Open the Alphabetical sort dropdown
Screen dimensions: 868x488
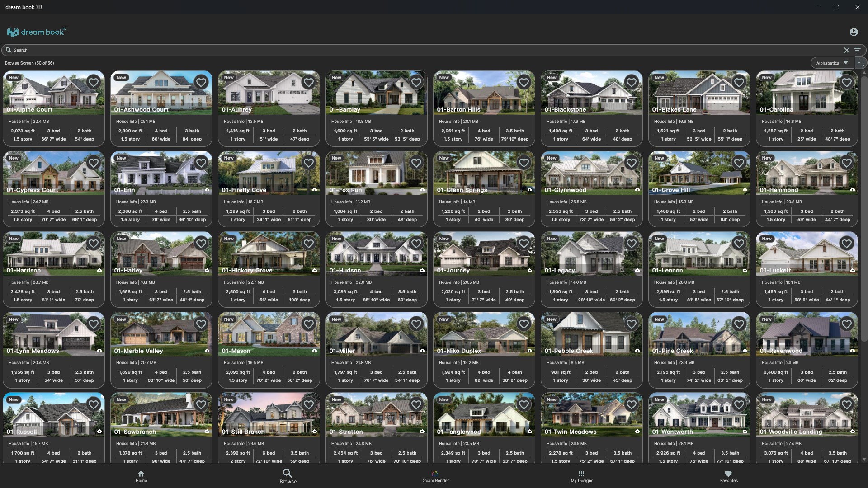pos(831,63)
